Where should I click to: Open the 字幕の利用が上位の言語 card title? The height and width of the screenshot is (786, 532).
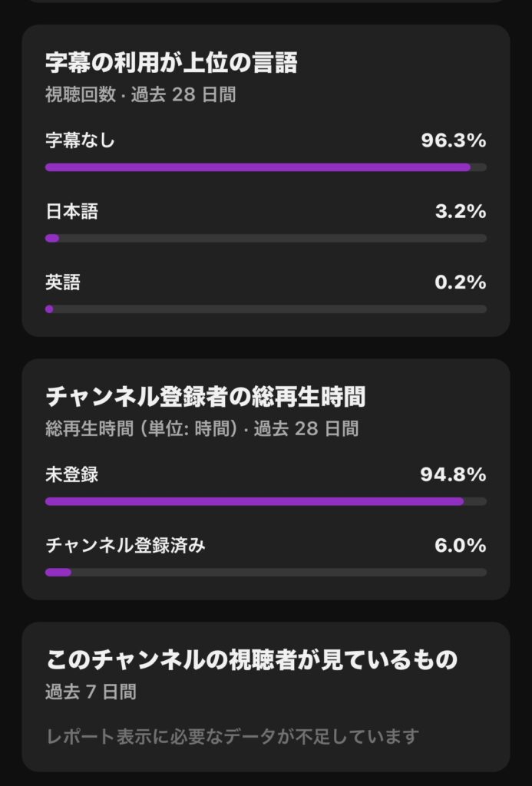pyautogui.click(x=171, y=63)
